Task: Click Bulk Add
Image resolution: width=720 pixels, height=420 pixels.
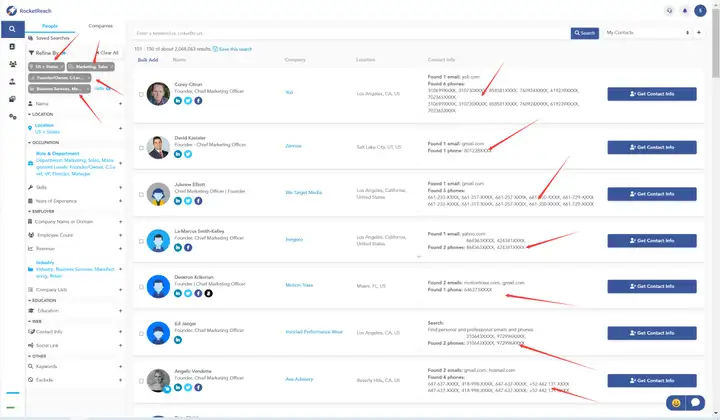Action: coord(148,60)
